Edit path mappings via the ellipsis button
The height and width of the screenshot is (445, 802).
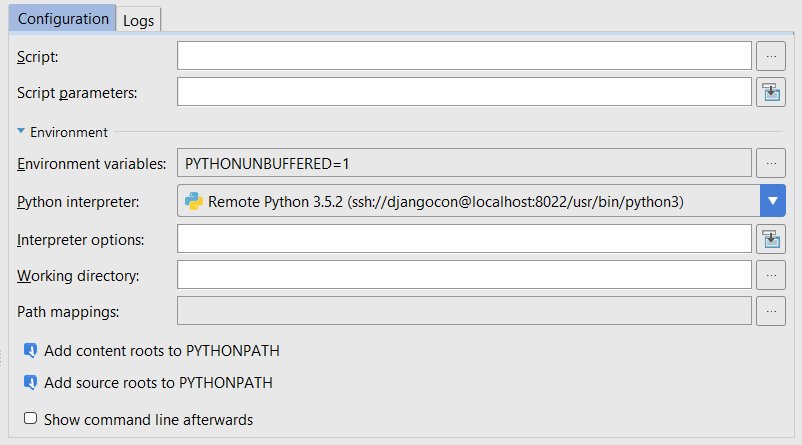click(x=771, y=310)
